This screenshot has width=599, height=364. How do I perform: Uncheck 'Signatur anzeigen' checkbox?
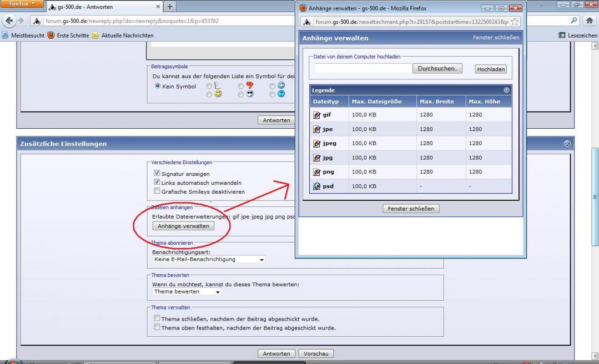point(157,174)
